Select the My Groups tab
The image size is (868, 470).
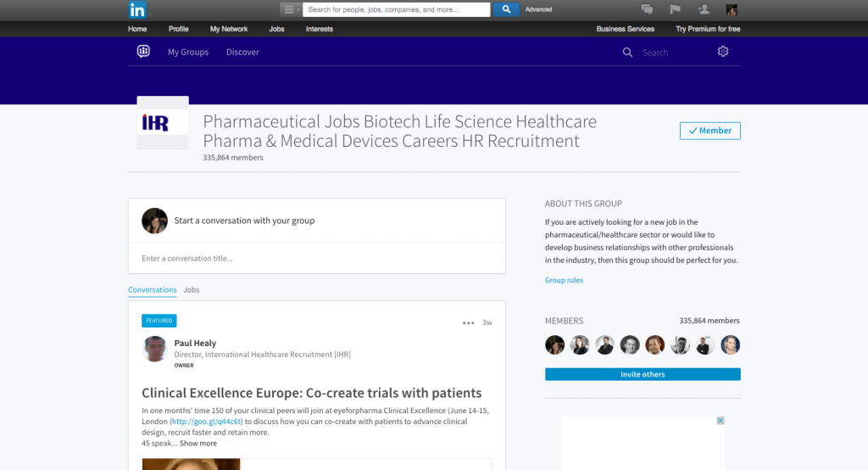[x=188, y=52]
